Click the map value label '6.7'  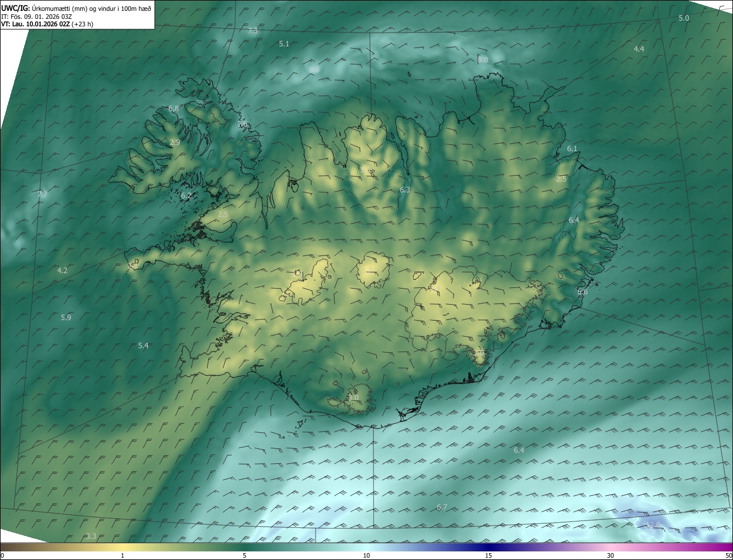442,507
